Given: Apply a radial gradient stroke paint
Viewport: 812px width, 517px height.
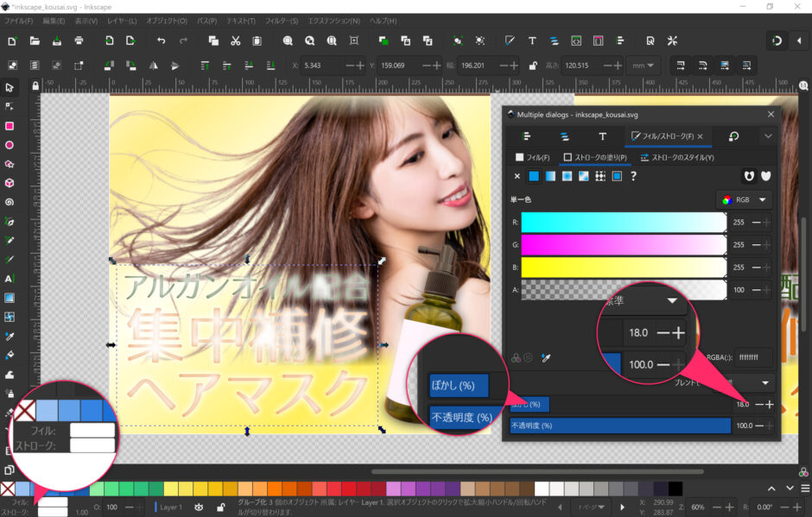Looking at the screenshot, I should [566, 176].
